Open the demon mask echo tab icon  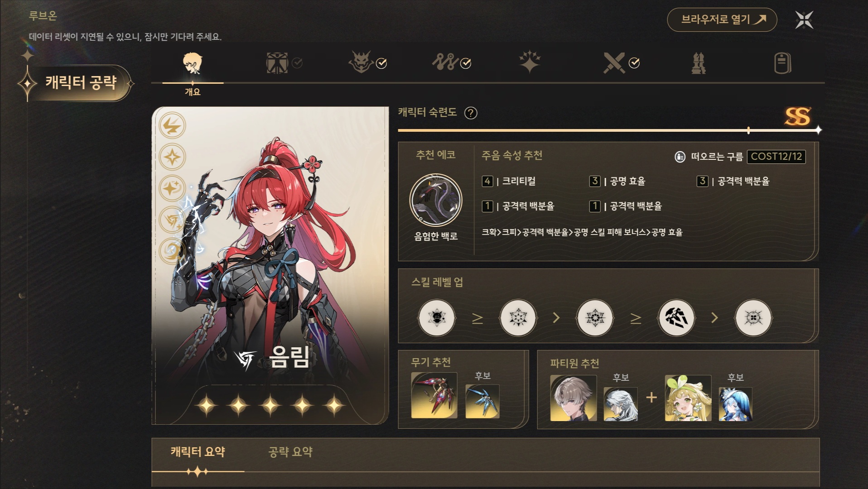(361, 62)
